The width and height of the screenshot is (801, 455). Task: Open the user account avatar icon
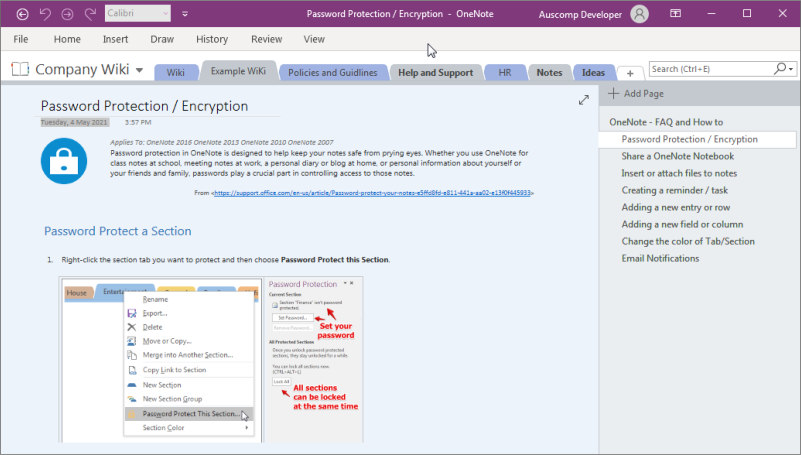pos(639,14)
